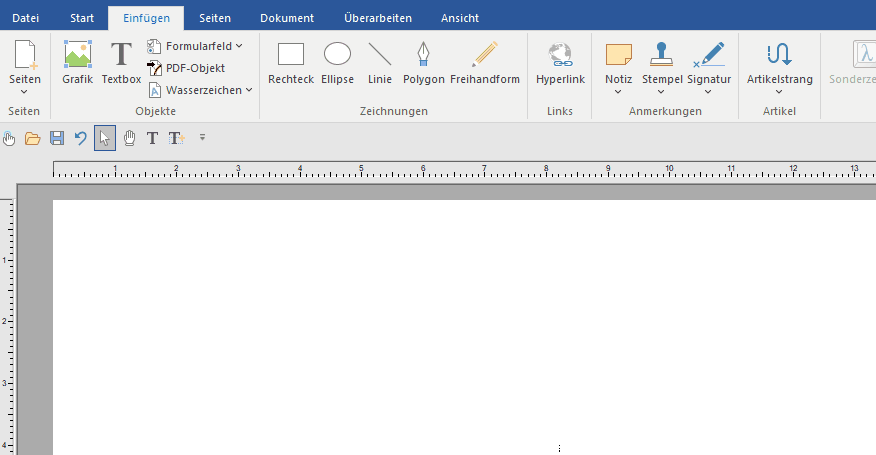Insert a PDF-Objekt

click(x=186, y=68)
